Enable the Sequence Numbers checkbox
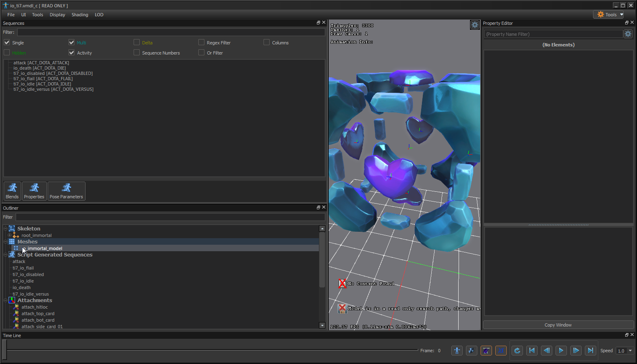637x364 pixels. [137, 53]
